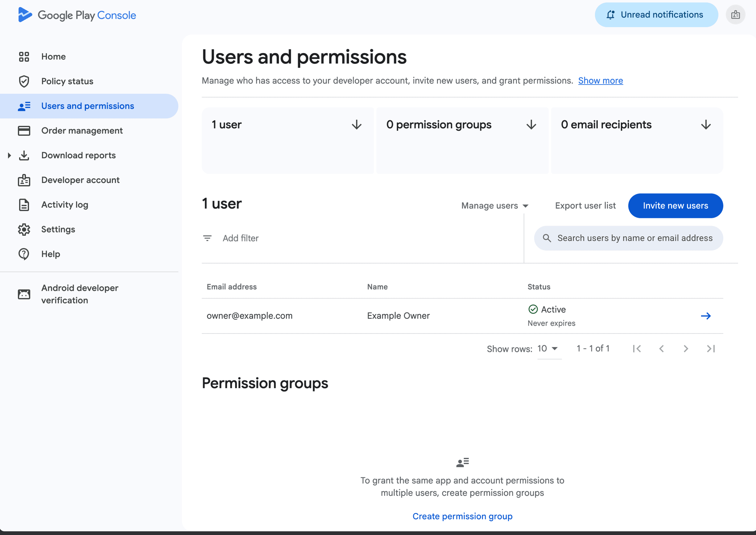Screen dimensions: 756x535
Task: Open Order management in the sidebar
Action: 89,131
